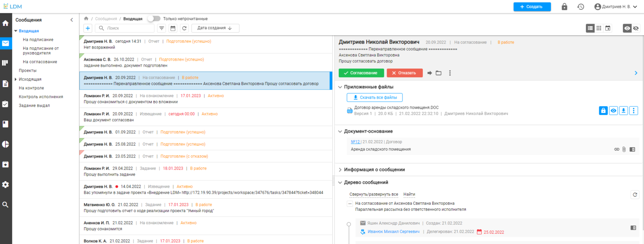Click the calendar date filter icon

(x=173, y=28)
